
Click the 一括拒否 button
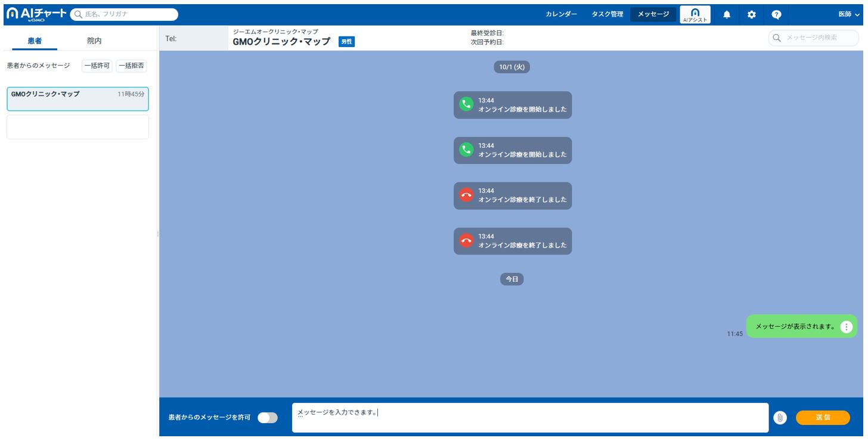[131, 66]
